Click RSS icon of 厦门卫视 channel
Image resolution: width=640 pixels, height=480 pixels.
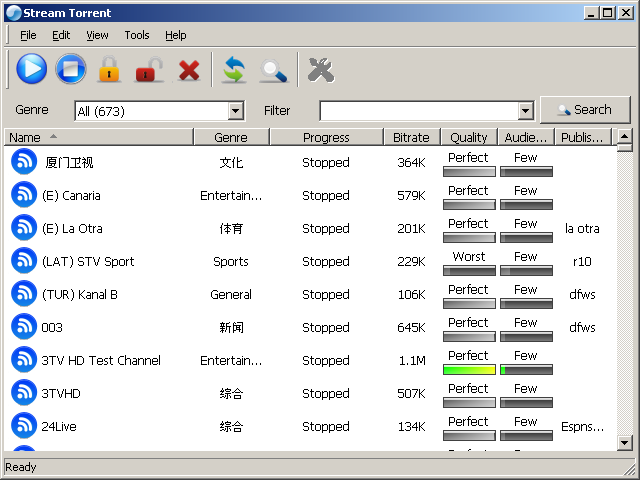click(24, 161)
